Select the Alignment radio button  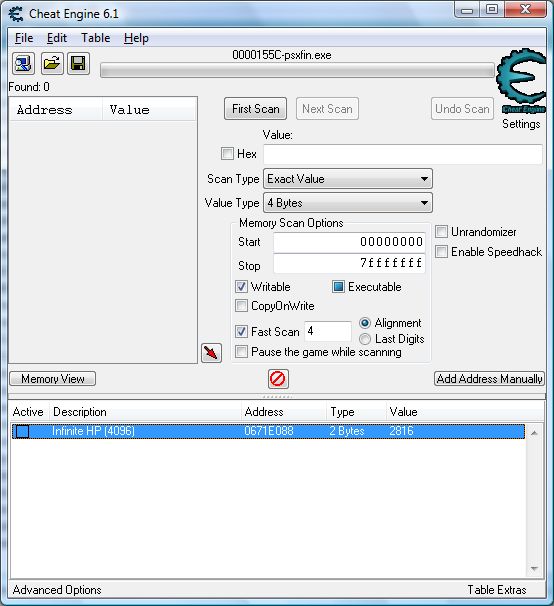point(365,323)
